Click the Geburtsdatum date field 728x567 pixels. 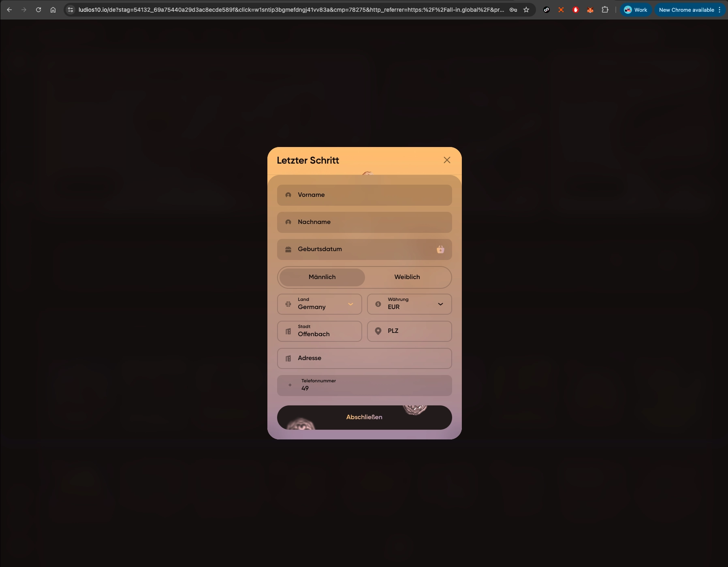[364, 249]
